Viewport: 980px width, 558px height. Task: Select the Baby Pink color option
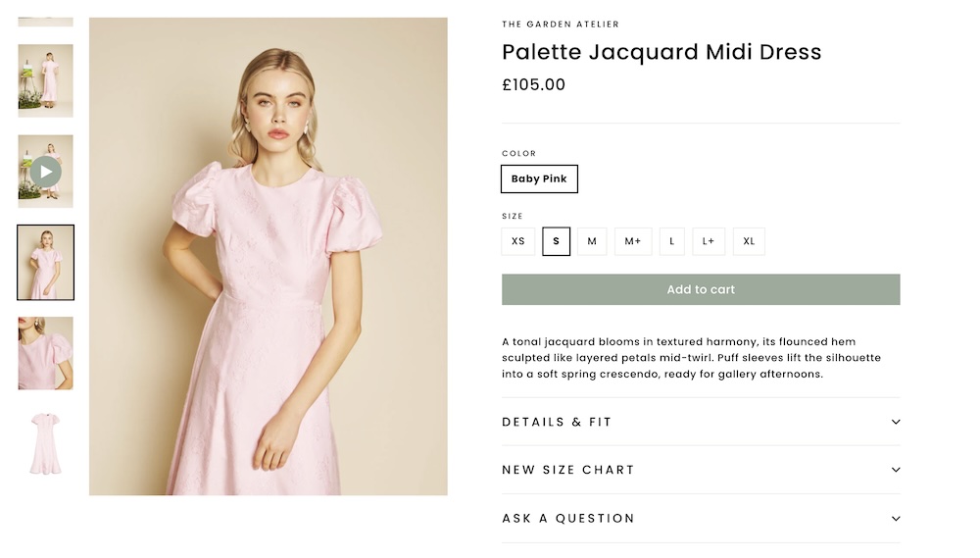(x=539, y=179)
